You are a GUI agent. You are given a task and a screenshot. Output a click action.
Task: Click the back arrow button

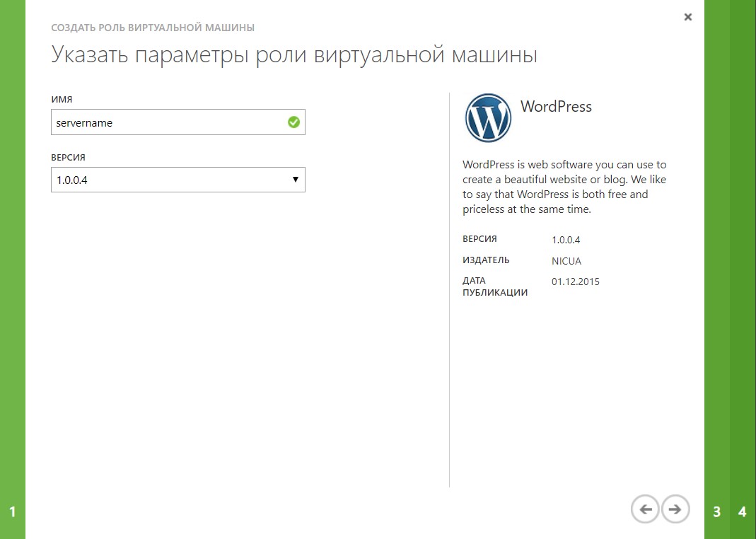point(645,509)
